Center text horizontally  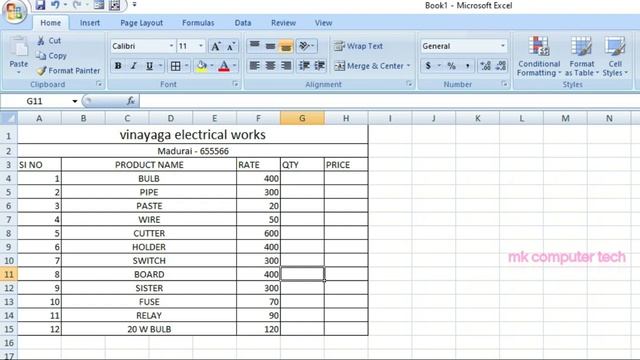pos(270,66)
